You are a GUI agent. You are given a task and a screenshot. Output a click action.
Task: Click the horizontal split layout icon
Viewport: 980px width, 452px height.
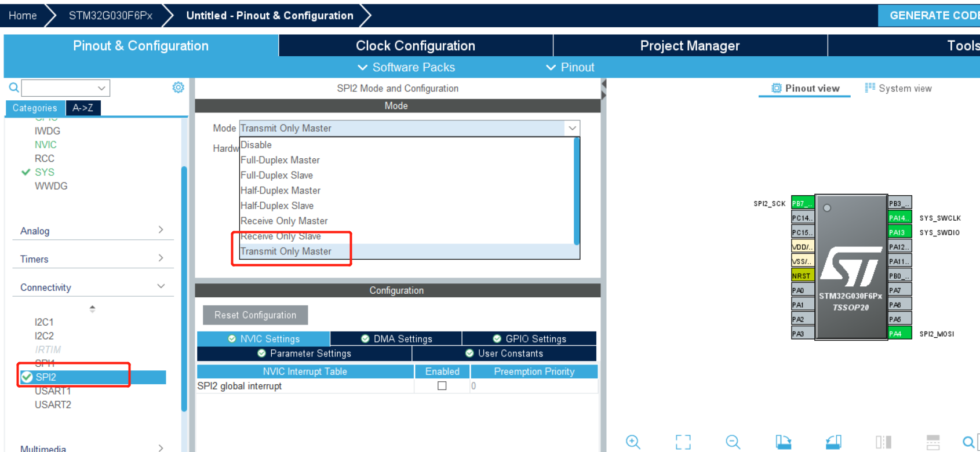click(x=933, y=442)
